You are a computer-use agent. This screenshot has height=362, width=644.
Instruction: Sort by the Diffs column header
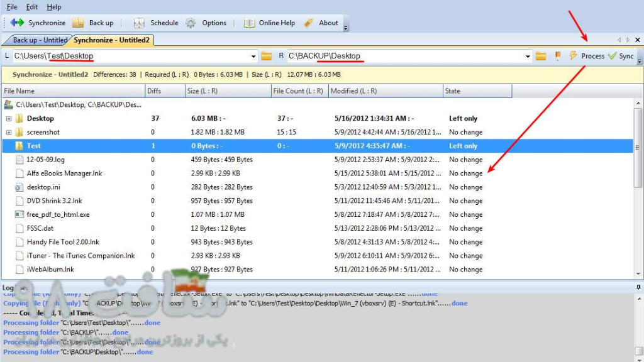[x=165, y=90]
